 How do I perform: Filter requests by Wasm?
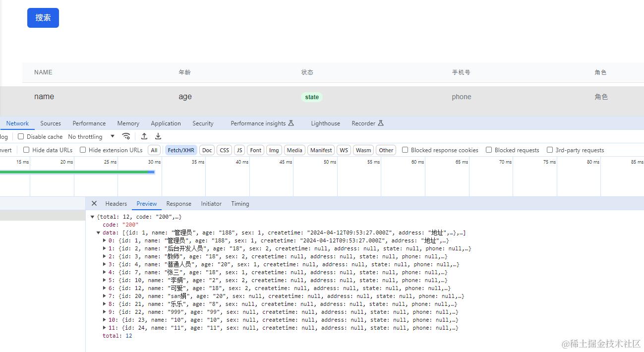point(363,150)
